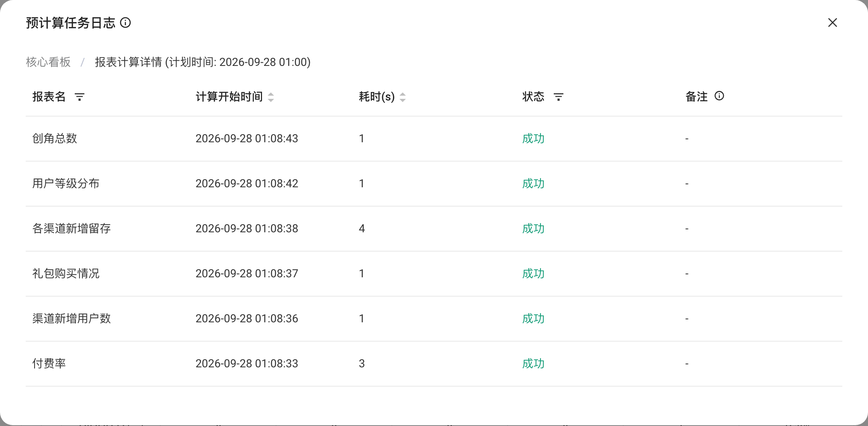Click the info icon beside 预计算任务日志 title

coord(125,23)
